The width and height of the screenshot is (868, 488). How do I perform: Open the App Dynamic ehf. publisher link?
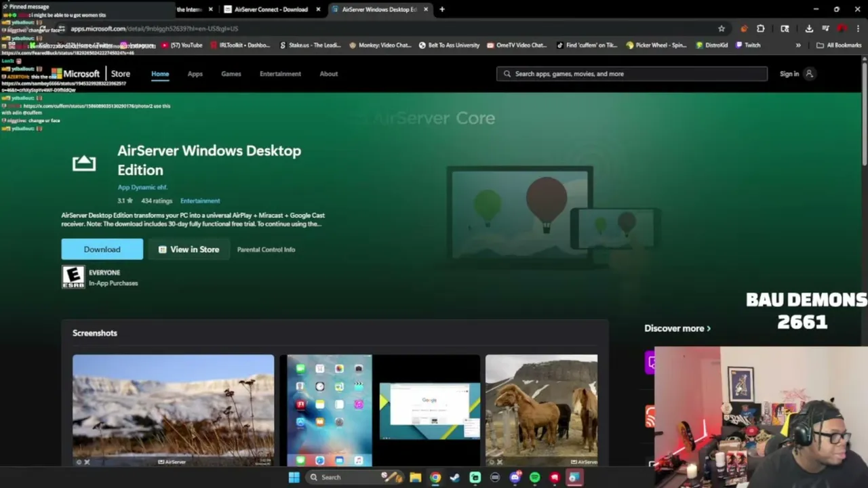142,187
